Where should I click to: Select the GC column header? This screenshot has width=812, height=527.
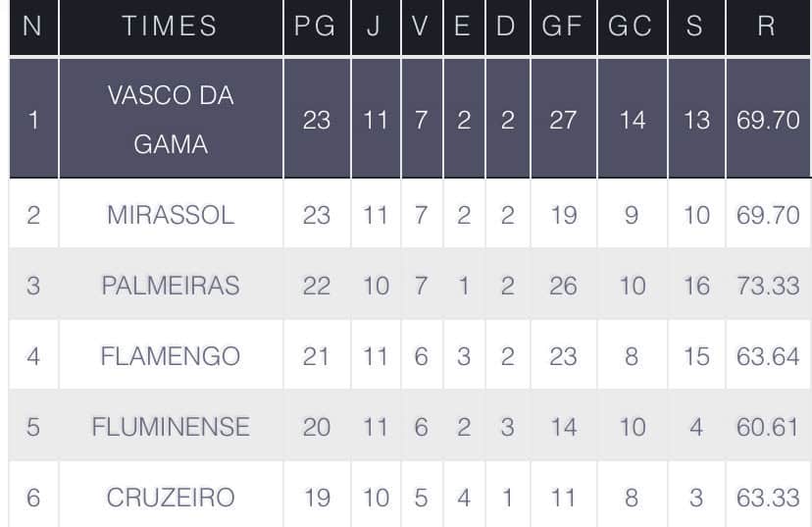click(631, 27)
